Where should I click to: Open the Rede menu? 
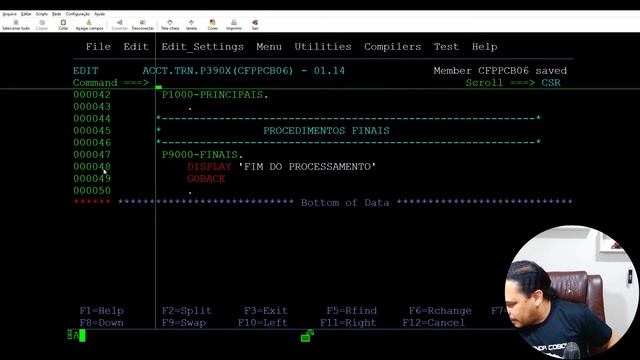pos(56,14)
